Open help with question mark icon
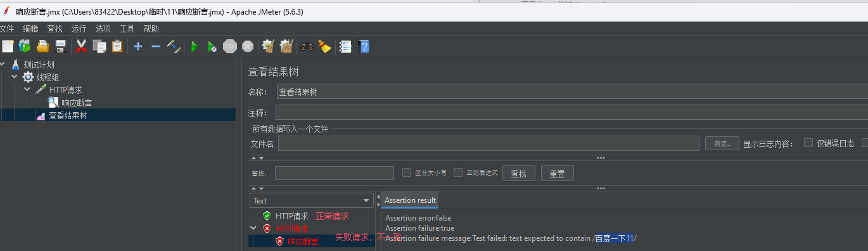The width and height of the screenshot is (868, 251). (364, 46)
